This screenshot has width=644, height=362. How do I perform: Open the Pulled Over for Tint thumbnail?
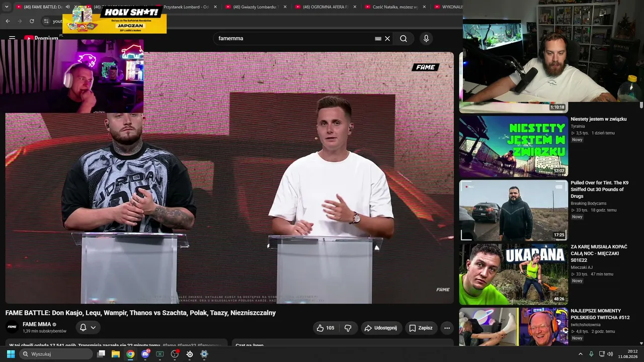click(514, 210)
